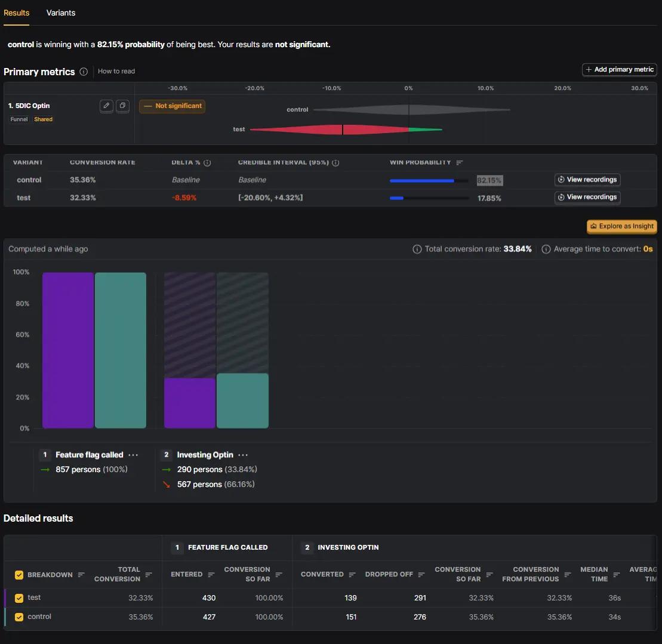Click the Add primary metric button

620,70
